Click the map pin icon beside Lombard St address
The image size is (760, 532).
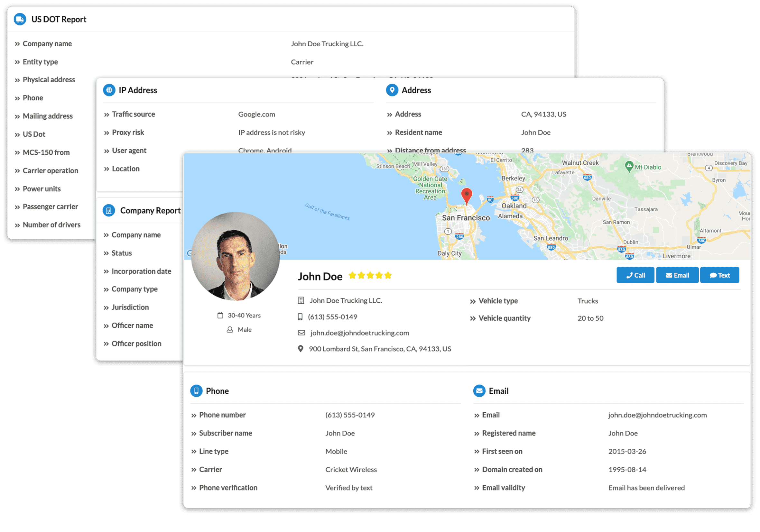(301, 349)
